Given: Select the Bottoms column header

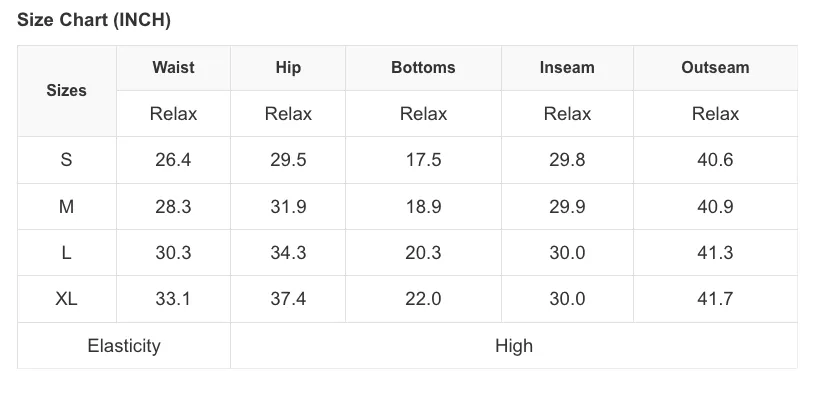Looking at the screenshot, I should pos(423,67).
